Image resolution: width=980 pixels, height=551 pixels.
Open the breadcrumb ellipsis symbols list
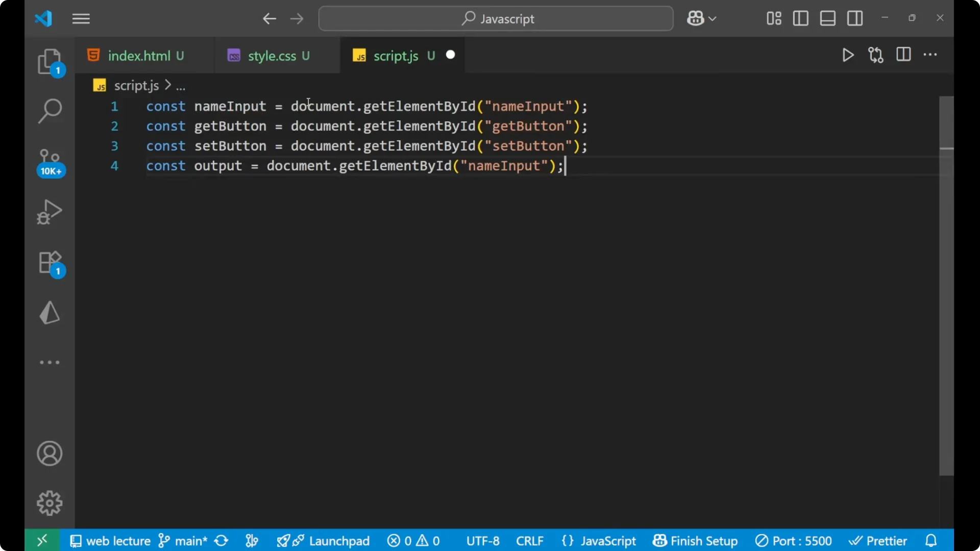[x=181, y=86]
